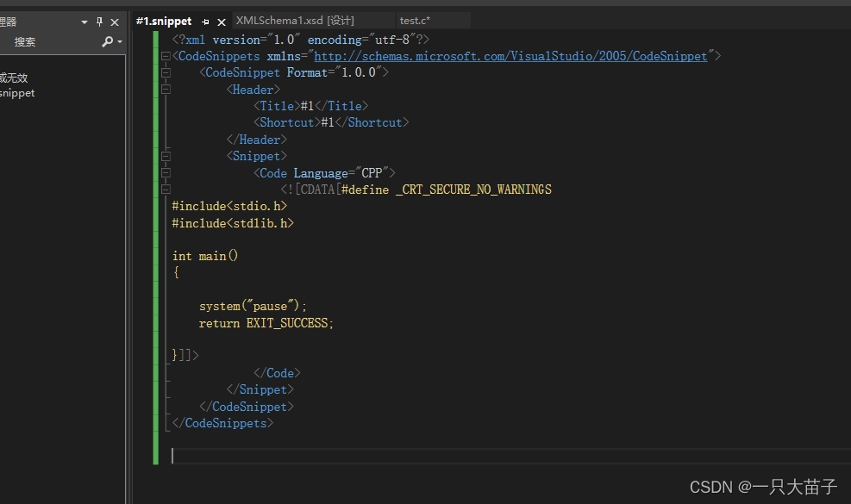
Task: Click the search magnifier icon in the explorer panel
Action: [107, 41]
